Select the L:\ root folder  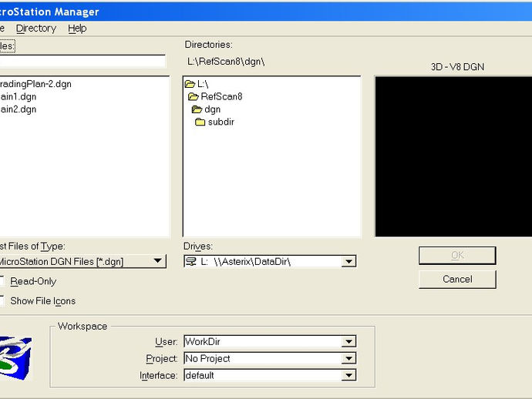(x=203, y=84)
